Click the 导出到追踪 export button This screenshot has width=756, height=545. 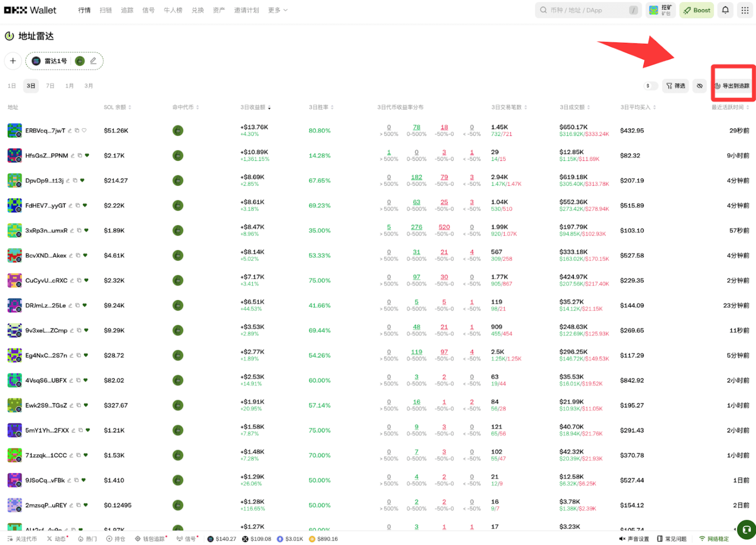click(732, 86)
